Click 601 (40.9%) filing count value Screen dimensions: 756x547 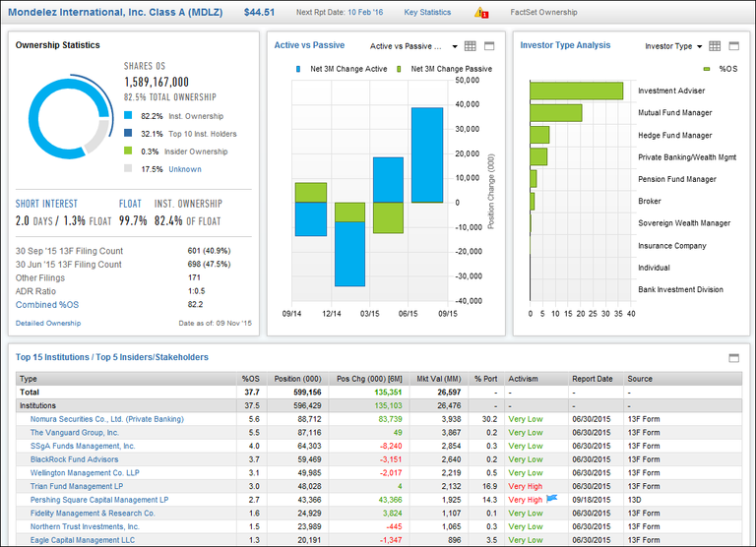coord(209,251)
